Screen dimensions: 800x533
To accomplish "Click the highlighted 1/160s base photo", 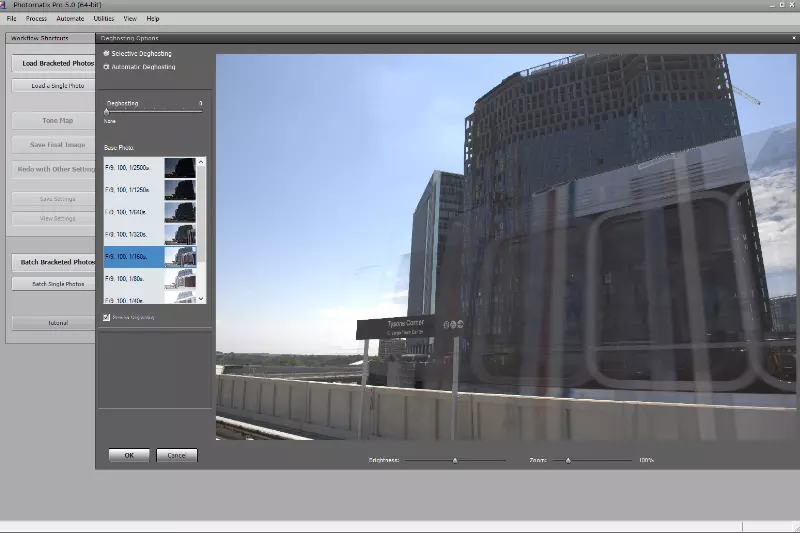I will click(150, 257).
